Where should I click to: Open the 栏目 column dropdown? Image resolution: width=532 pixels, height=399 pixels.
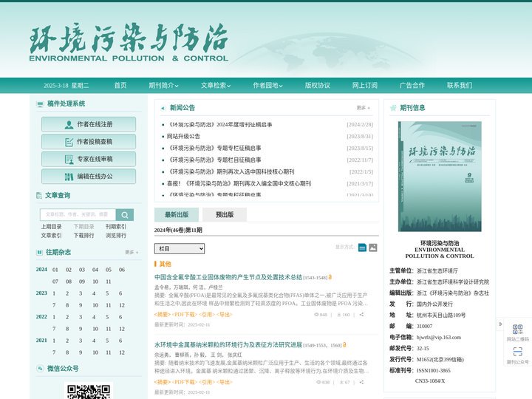coord(180,249)
